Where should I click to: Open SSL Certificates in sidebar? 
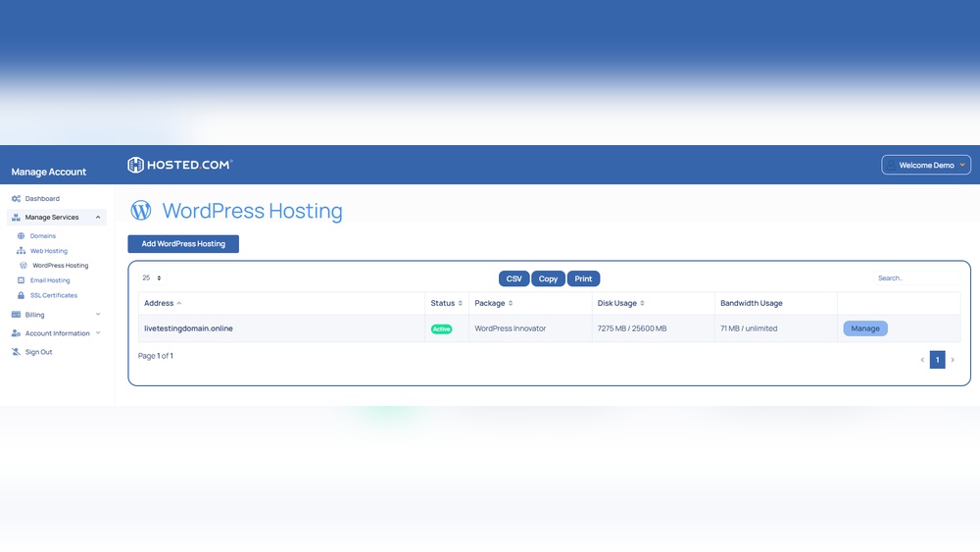tap(54, 295)
